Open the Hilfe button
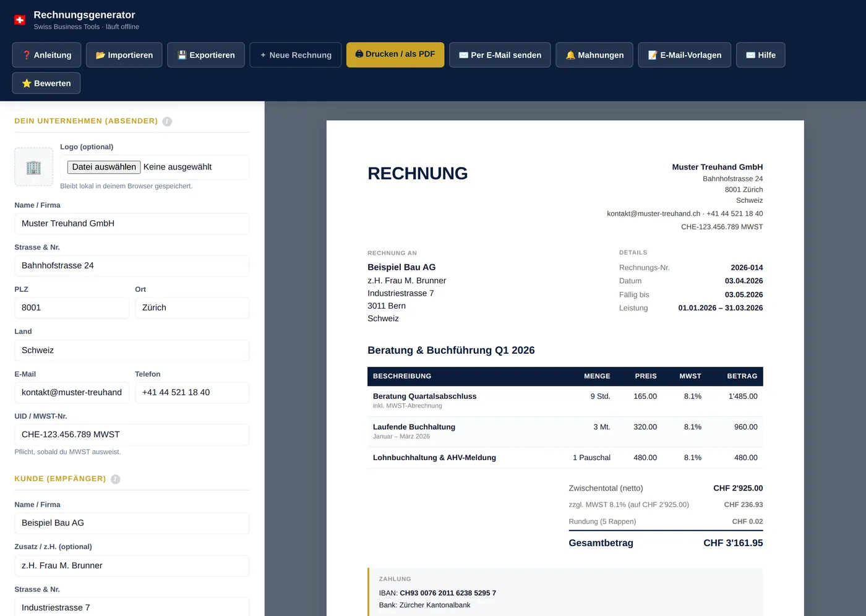The height and width of the screenshot is (616, 866). click(761, 55)
